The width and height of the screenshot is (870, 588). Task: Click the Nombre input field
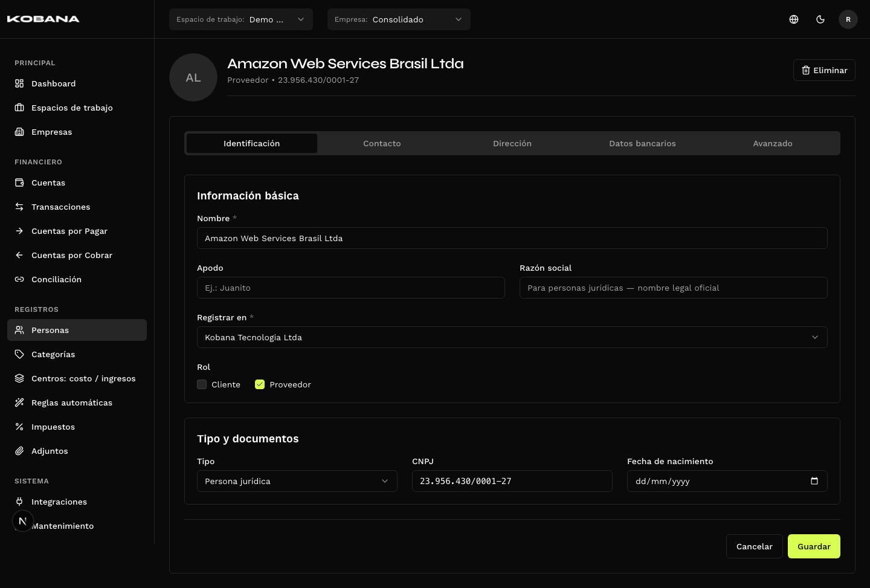coord(512,238)
